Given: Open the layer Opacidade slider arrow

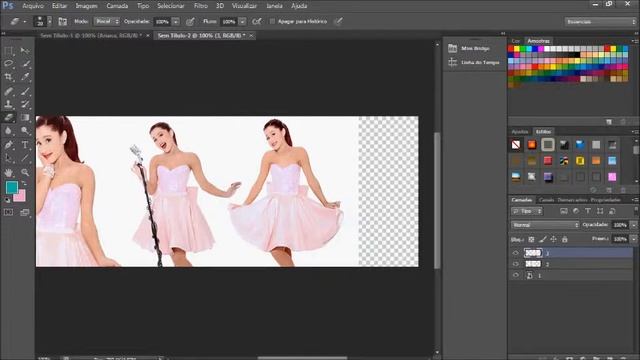Looking at the screenshot, I should [x=634, y=225].
